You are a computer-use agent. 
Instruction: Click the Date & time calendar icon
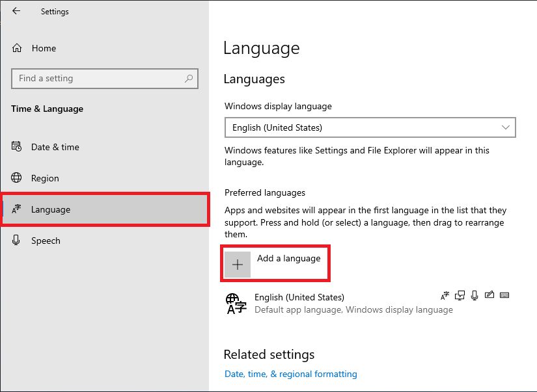[16, 146]
